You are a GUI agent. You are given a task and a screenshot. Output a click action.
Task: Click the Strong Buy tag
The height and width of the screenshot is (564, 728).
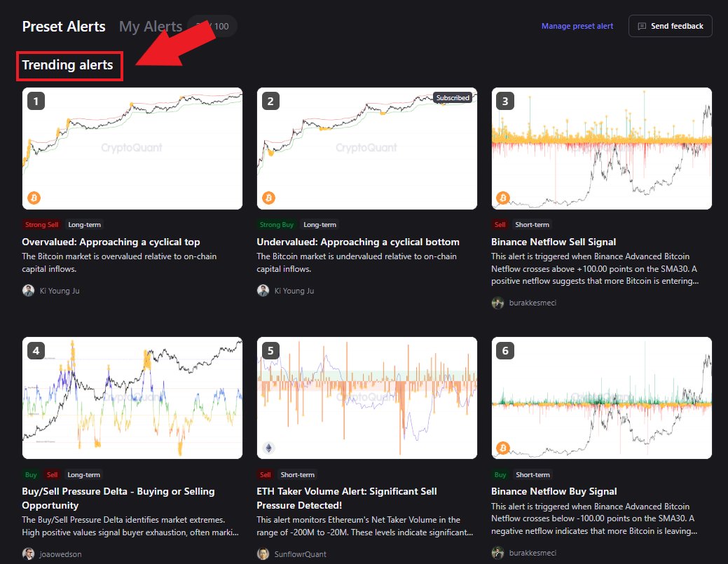tap(277, 225)
